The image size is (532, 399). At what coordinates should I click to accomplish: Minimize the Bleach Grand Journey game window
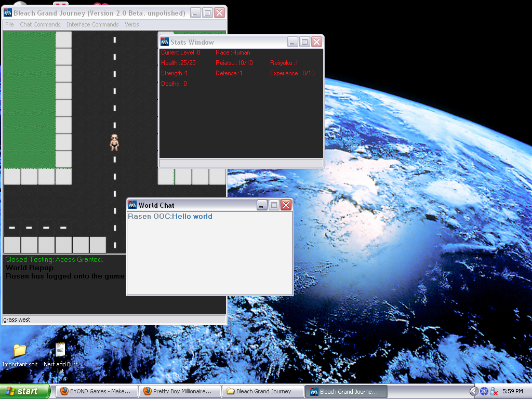[195, 13]
